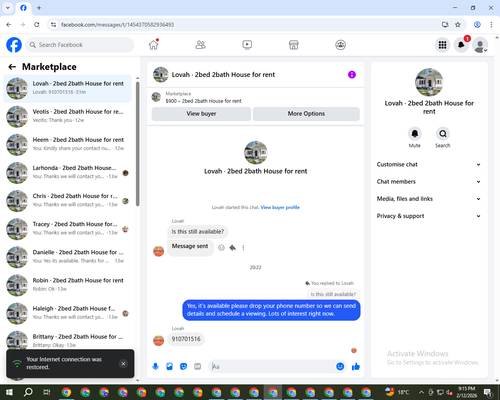Open the Lovah conversation in the list
The image size is (500, 400).
click(67, 88)
